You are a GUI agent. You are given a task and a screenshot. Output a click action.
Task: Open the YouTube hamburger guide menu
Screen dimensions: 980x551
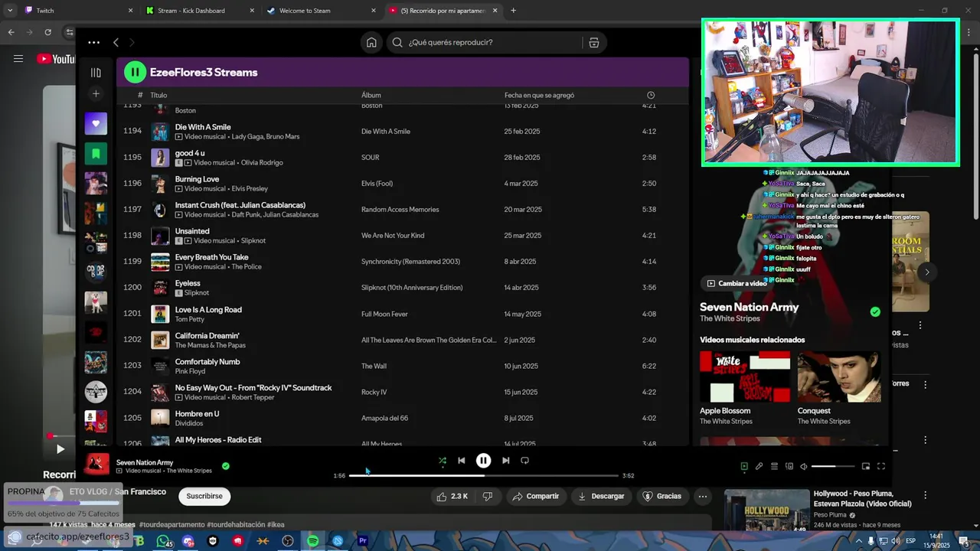click(18, 59)
